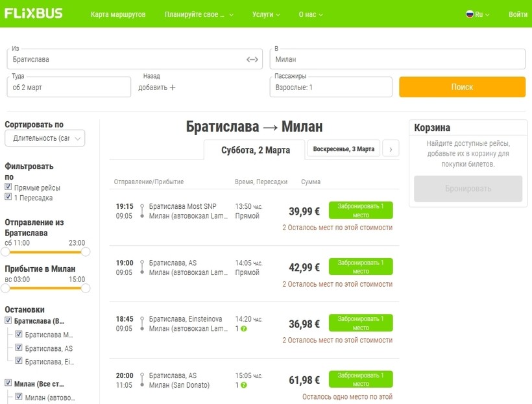Click transfer info icon on 20:00 trip
532x404 pixels.
(244, 385)
